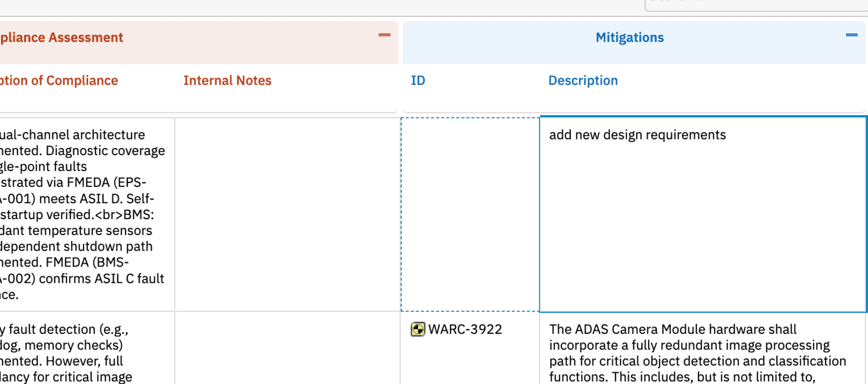Select the empty dashed-border ID cell
The image size is (868, 384).
470,215
